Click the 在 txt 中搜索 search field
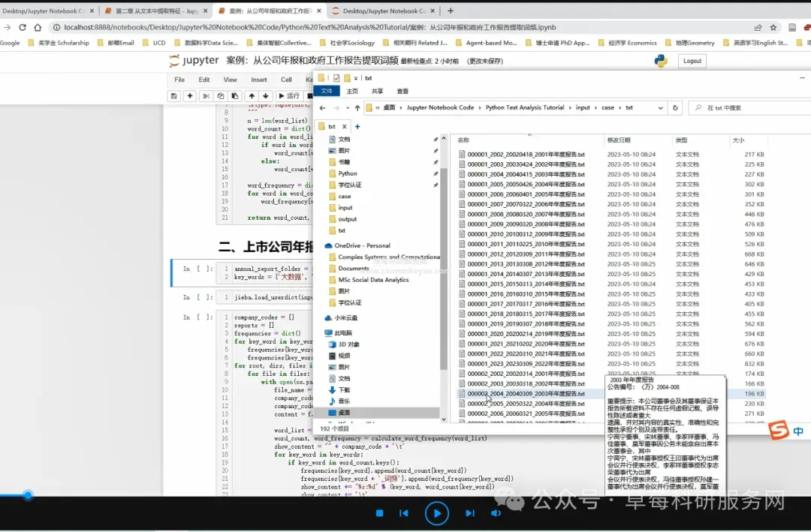Viewport: 811px width, 532px height. [x=752, y=107]
